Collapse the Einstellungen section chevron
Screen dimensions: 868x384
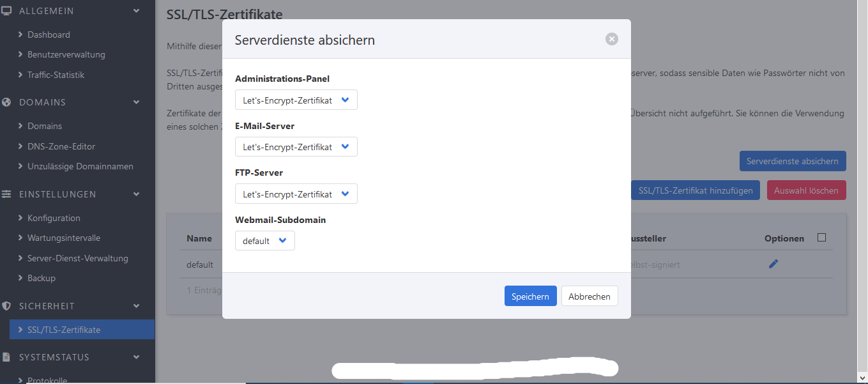pyautogui.click(x=136, y=194)
